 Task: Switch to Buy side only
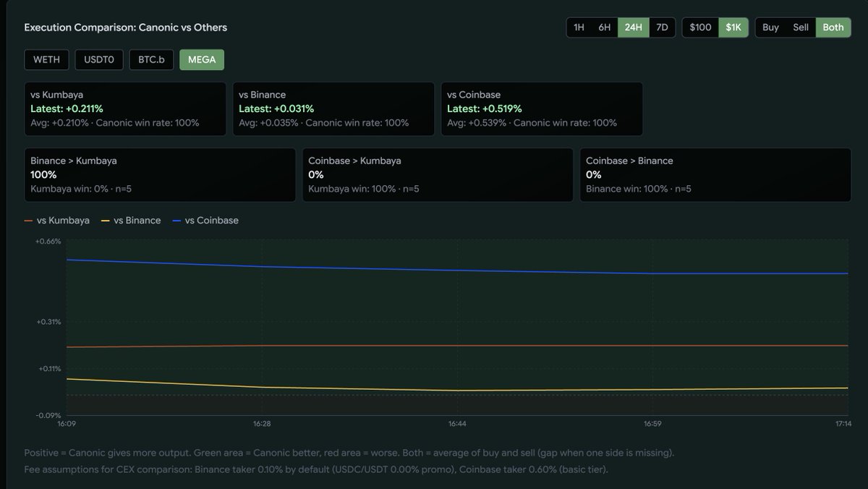click(x=770, y=27)
